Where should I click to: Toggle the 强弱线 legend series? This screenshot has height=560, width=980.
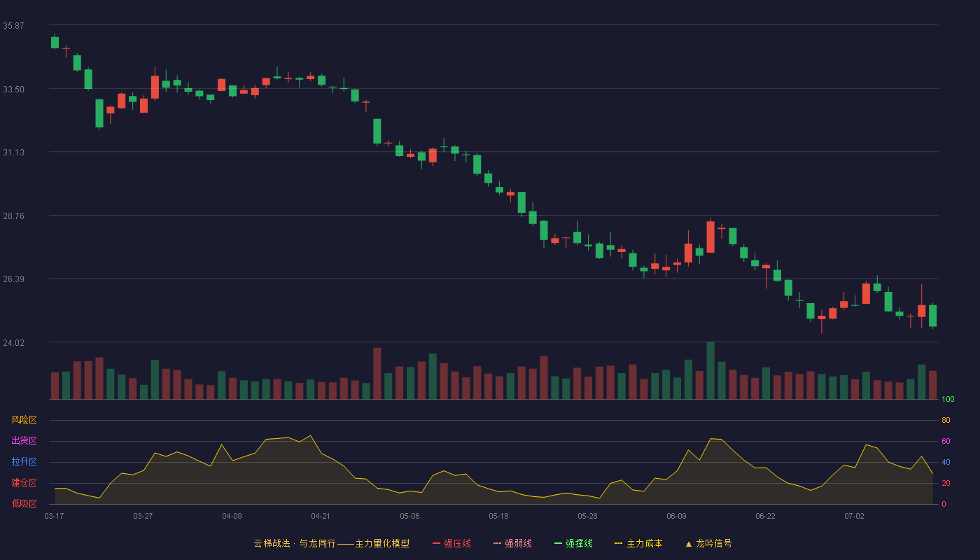point(512,543)
